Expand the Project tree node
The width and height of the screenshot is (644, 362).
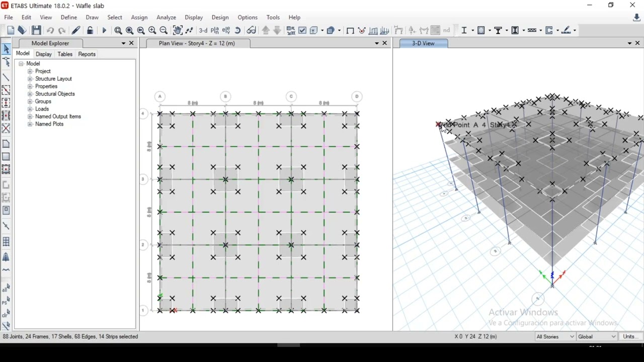(30, 71)
